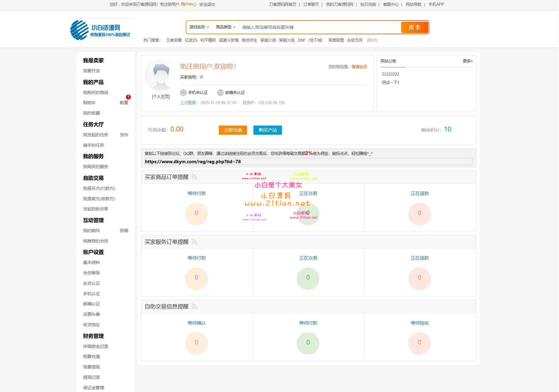Click the blue 购买产品 button
Image resolution: width=559 pixels, height=392 pixels.
[268, 130]
